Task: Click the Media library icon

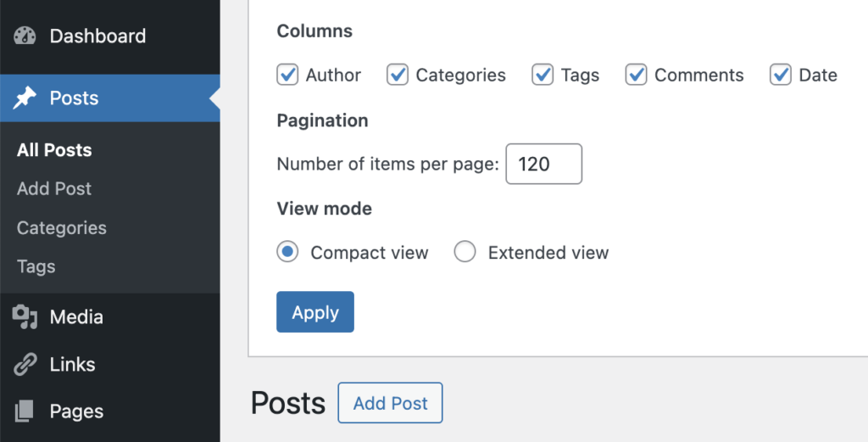Action: pyautogui.click(x=25, y=317)
